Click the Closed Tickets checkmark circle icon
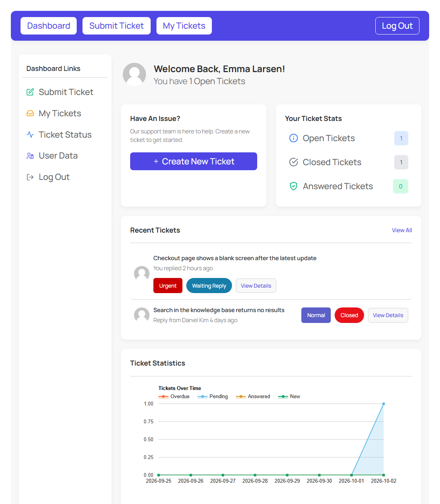The height and width of the screenshot is (504, 440). pyautogui.click(x=294, y=162)
